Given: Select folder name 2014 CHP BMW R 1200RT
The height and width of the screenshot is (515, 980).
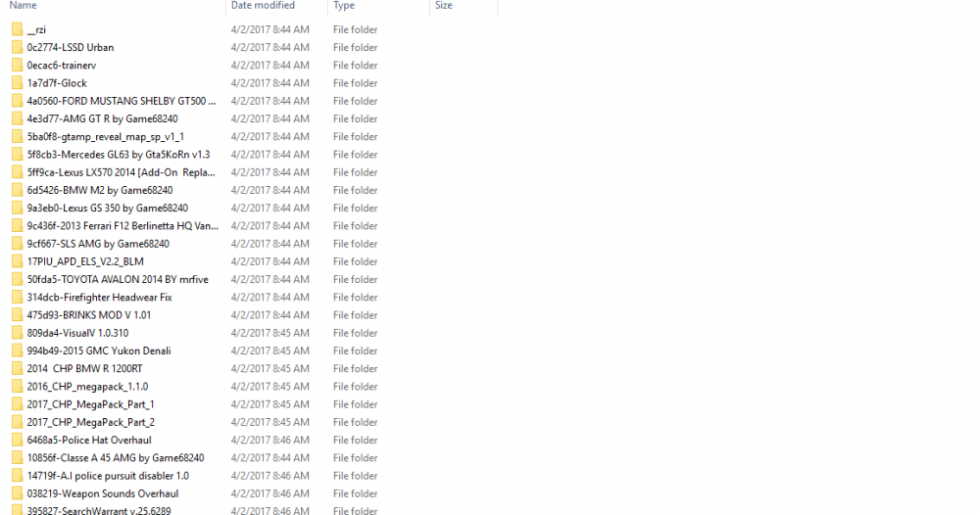Looking at the screenshot, I should 85,369.
